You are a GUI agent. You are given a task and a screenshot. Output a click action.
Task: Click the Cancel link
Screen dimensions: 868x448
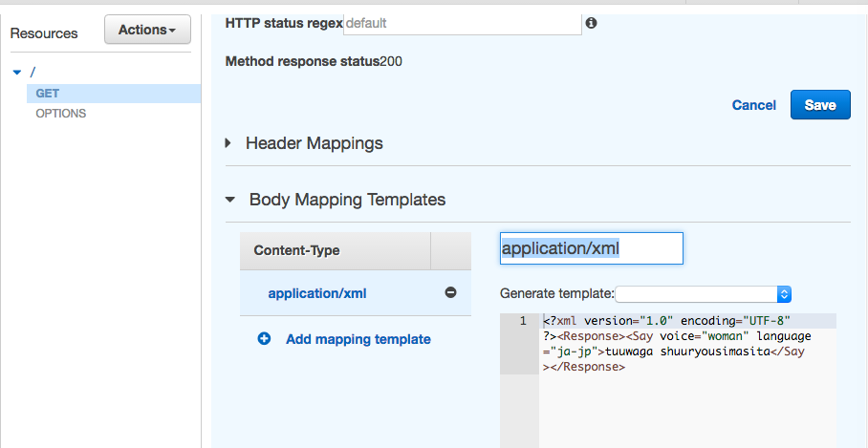754,105
